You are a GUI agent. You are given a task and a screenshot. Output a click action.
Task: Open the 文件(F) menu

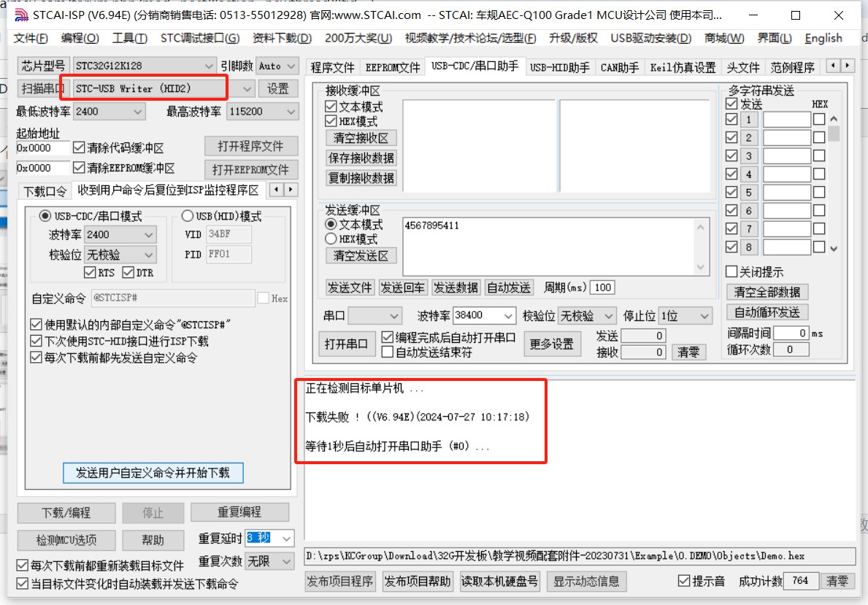(31, 38)
